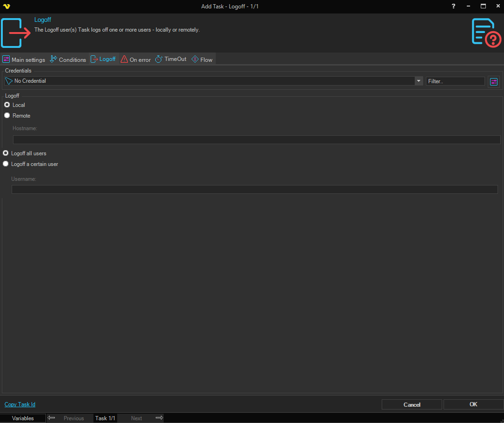Click the question mark help button in title bar
The image size is (504, 423).
point(453,6)
